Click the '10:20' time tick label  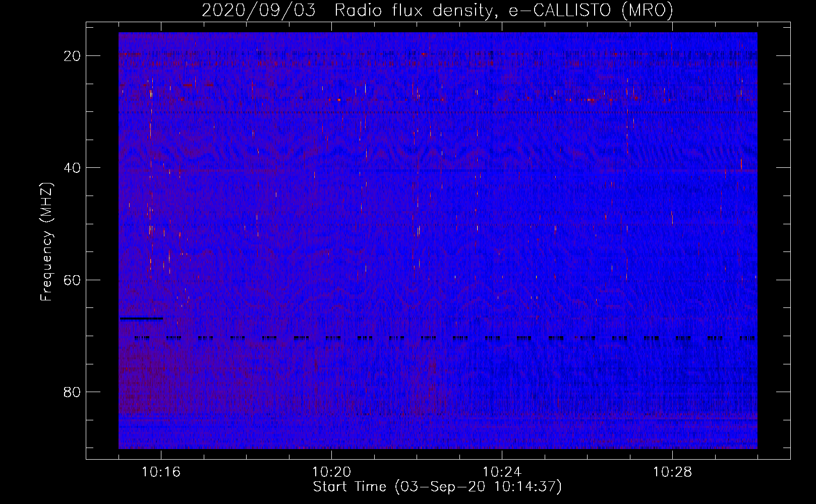click(331, 472)
